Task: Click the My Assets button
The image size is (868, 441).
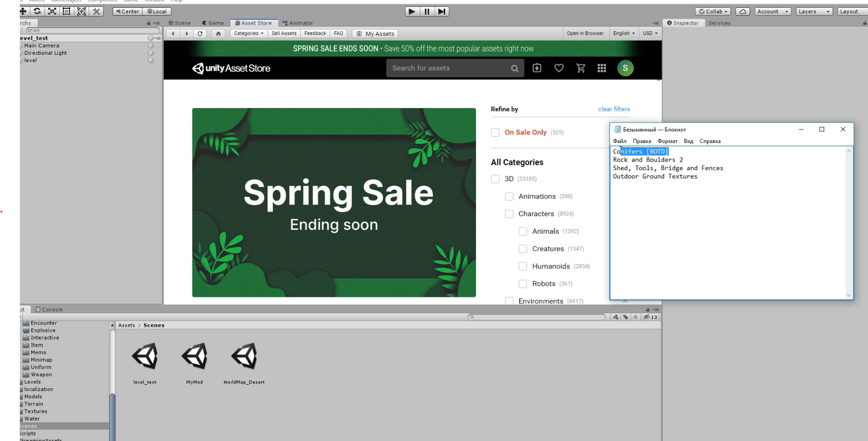Action: 375,33
